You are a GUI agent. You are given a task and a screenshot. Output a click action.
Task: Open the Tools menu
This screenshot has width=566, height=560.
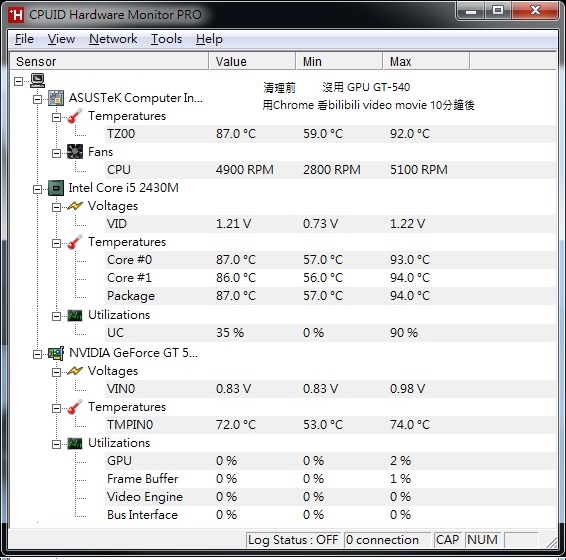pyautogui.click(x=166, y=39)
